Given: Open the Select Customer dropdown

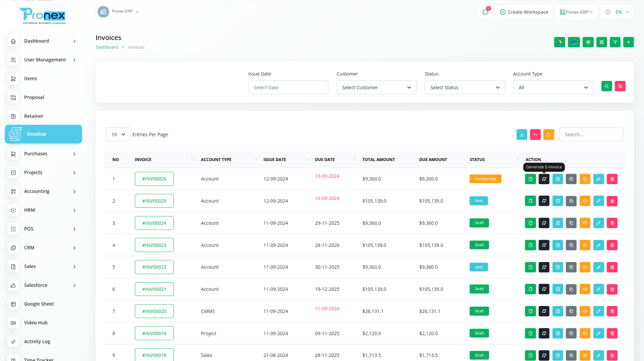Looking at the screenshot, I should [376, 88].
